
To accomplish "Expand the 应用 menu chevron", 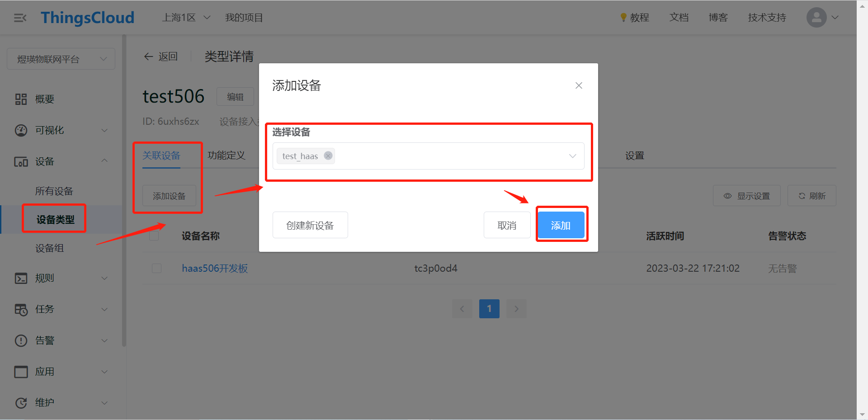I will click(104, 372).
